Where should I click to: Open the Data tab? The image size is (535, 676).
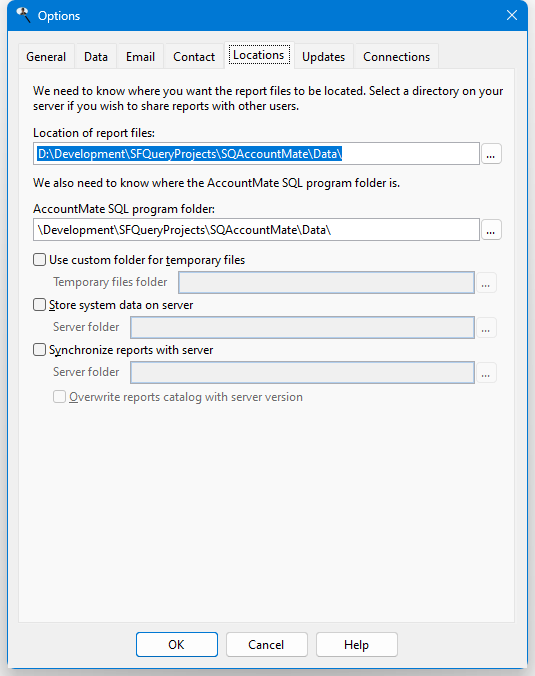96,56
